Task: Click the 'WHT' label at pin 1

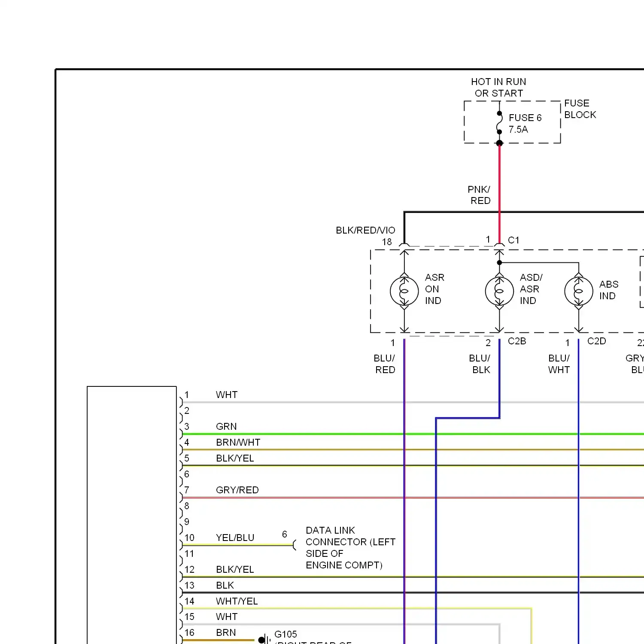Action: click(x=227, y=395)
